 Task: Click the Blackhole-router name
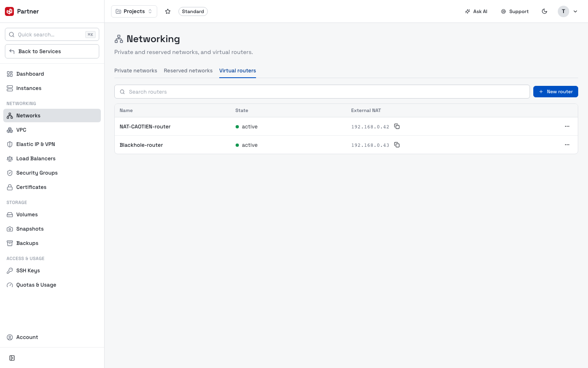tap(141, 145)
